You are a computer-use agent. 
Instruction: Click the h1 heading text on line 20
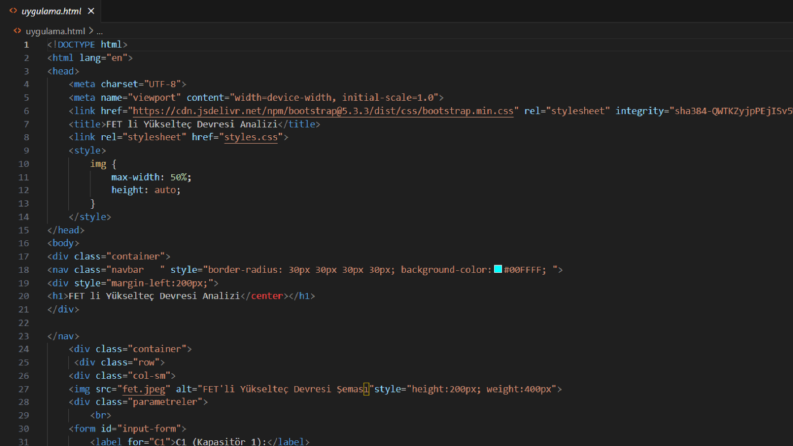[x=154, y=296]
